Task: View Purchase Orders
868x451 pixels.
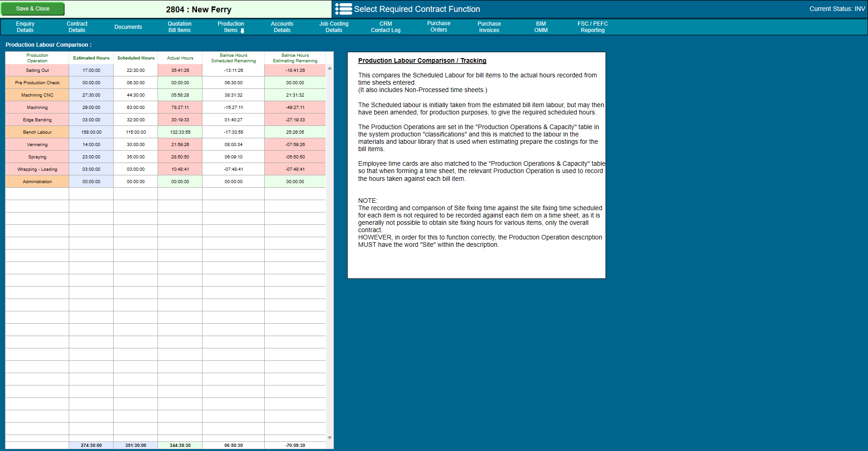Action: [x=439, y=27]
